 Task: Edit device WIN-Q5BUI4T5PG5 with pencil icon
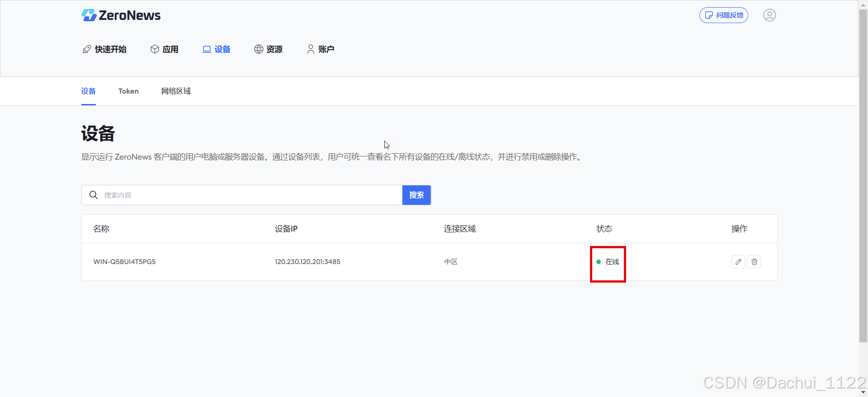tap(738, 262)
